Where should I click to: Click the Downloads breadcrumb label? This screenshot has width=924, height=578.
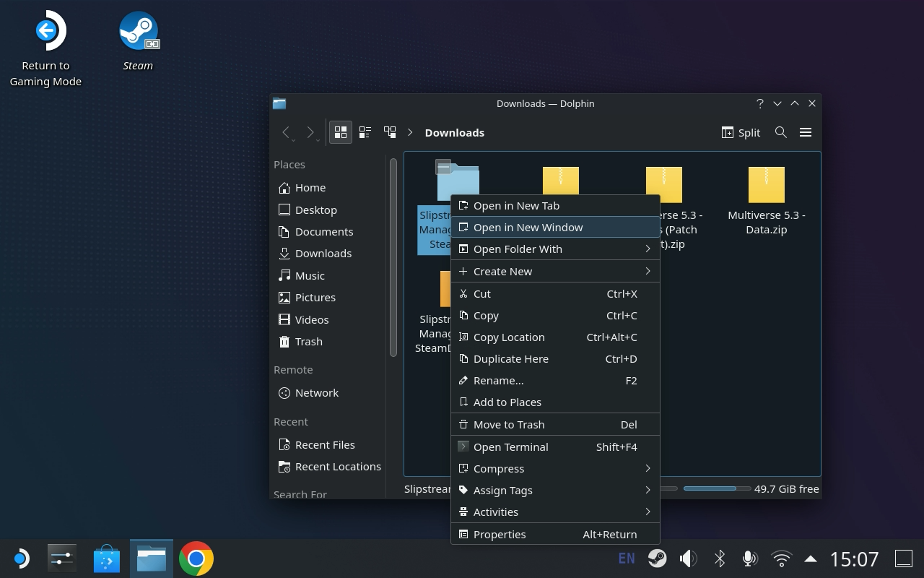tap(455, 132)
